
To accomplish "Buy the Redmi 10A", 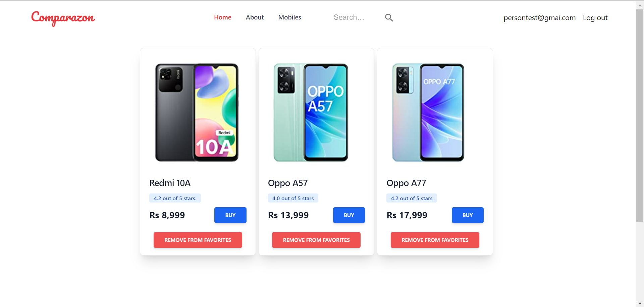I will 230,215.
